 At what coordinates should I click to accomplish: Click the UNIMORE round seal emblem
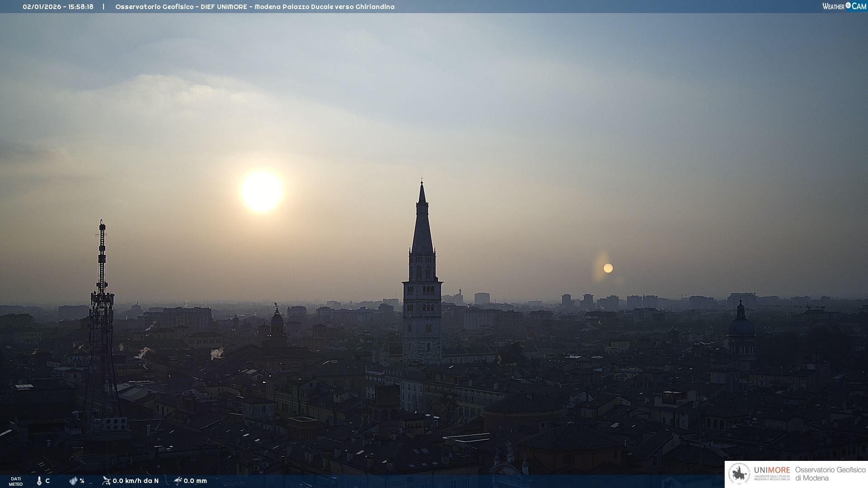pos(740,474)
